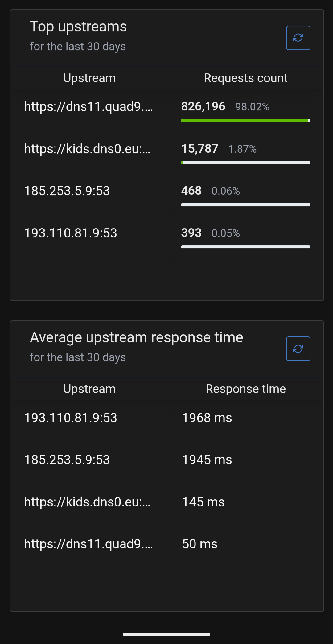Screen dimensions: 333x644
Task: Click the 468 requests count value
Action: (x=191, y=191)
